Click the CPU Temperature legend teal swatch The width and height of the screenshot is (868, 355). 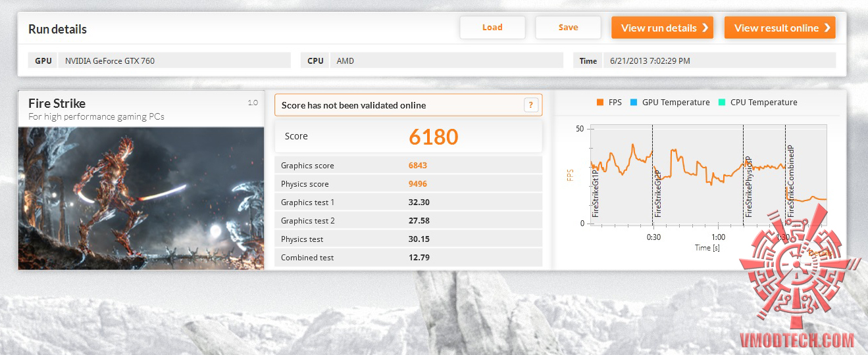(x=722, y=103)
